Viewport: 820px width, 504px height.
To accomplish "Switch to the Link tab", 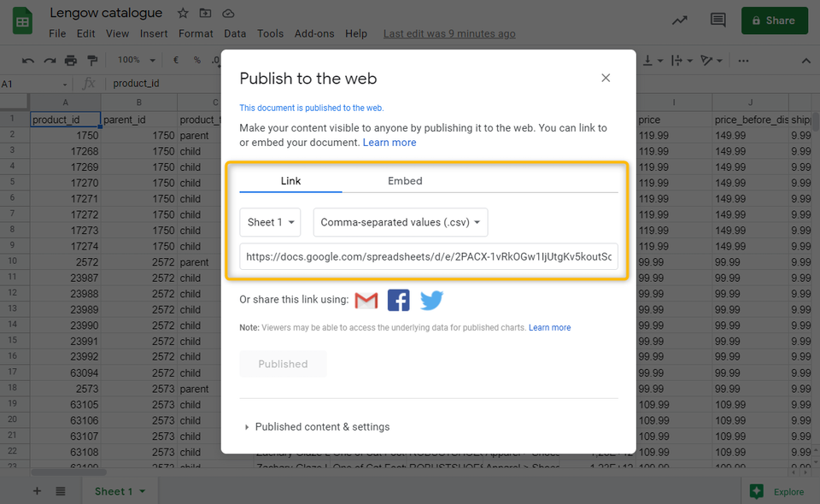I will [290, 181].
